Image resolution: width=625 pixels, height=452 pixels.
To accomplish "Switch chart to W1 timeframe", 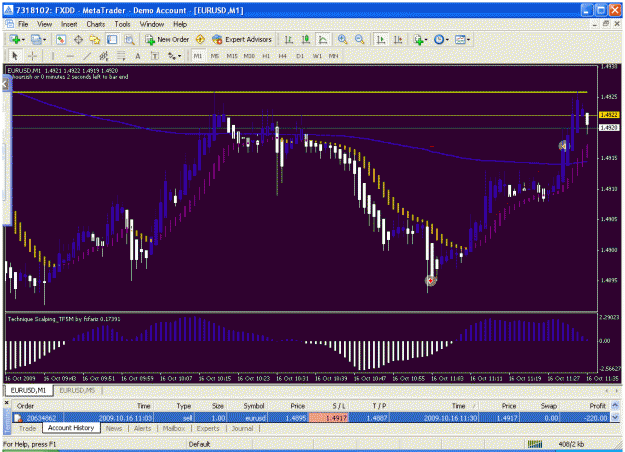I will click(317, 56).
